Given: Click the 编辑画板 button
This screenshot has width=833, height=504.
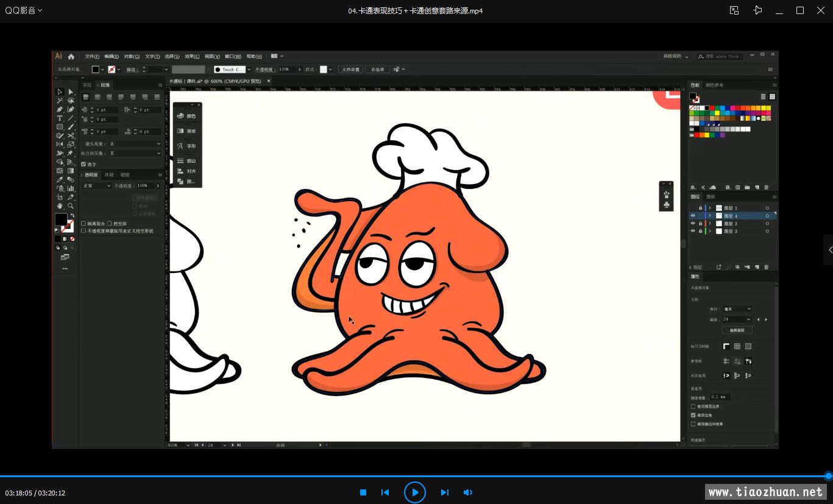Looking at the screenshot, I should (737, 330).
